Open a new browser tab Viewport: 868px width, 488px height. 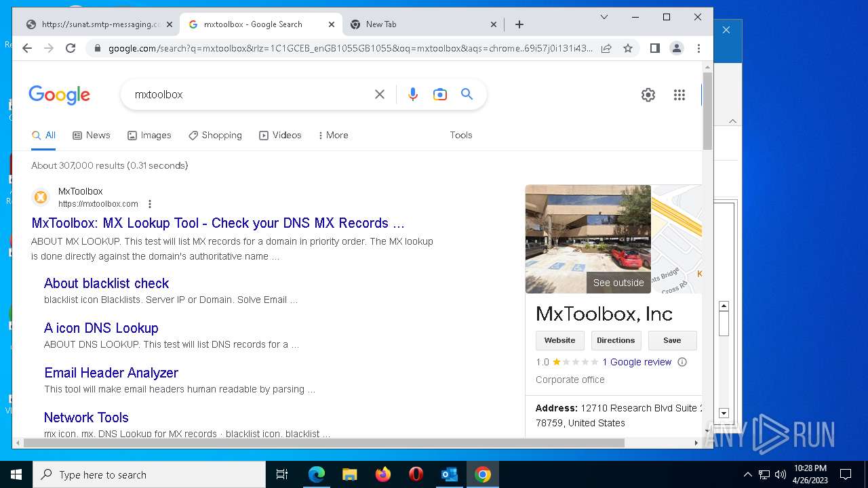tap(519, 24)
